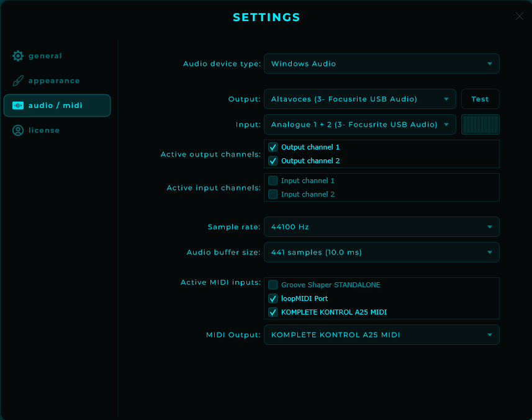The height and width of the screenshot is (420, 532).
Task: Open the Audio buffer size dropdown
Action: (x=382, y=252)
